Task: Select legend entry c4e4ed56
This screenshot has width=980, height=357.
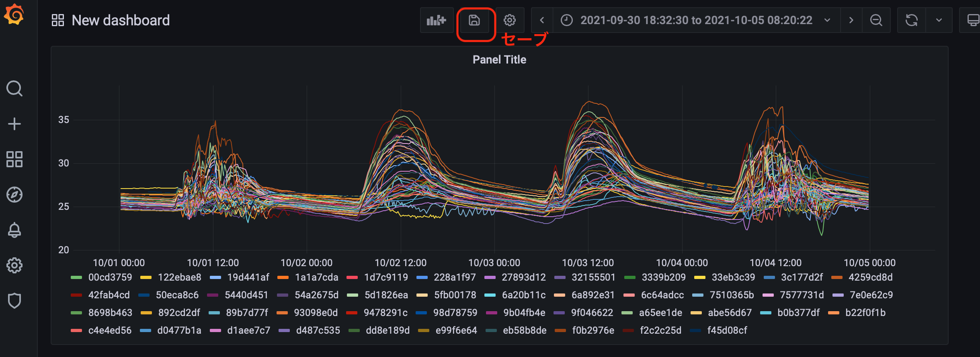Action: [110, 330]
